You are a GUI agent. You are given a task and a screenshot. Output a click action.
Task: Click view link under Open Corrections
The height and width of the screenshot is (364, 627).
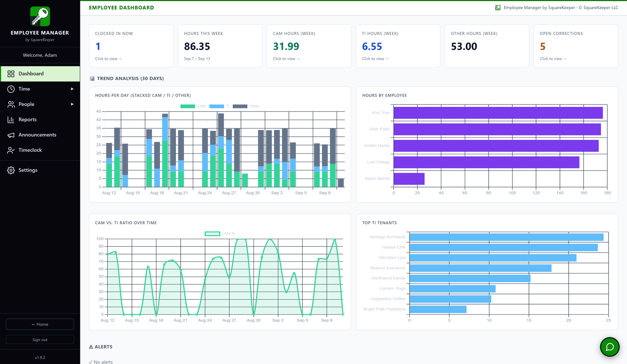pos(553,59)
